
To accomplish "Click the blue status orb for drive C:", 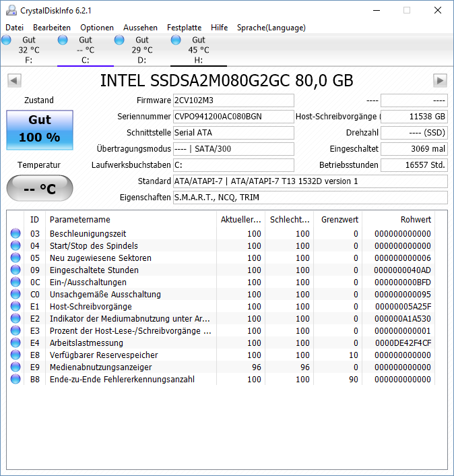I will click(63, 40).
